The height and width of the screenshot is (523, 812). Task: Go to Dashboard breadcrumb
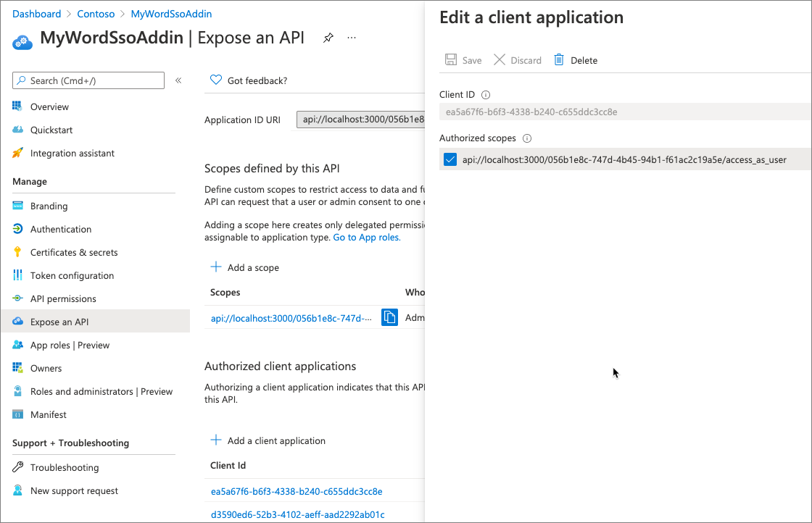tap(37, 14)
